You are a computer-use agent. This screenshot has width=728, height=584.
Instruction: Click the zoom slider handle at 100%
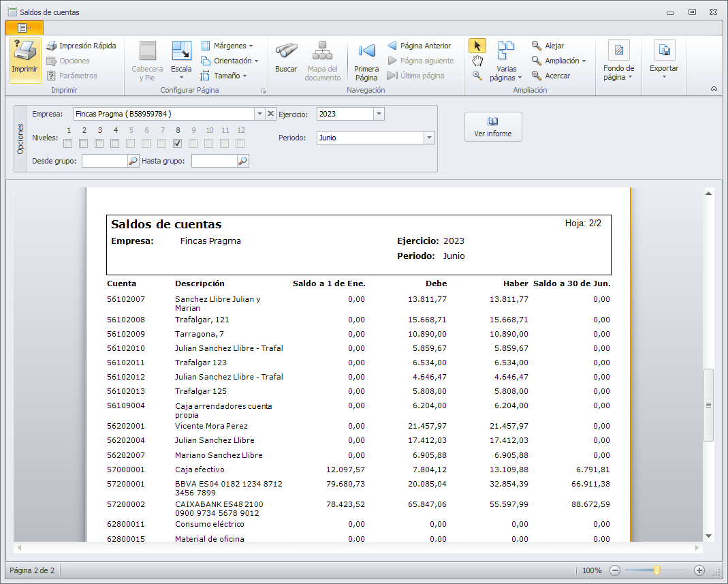(x=656, y=570)
